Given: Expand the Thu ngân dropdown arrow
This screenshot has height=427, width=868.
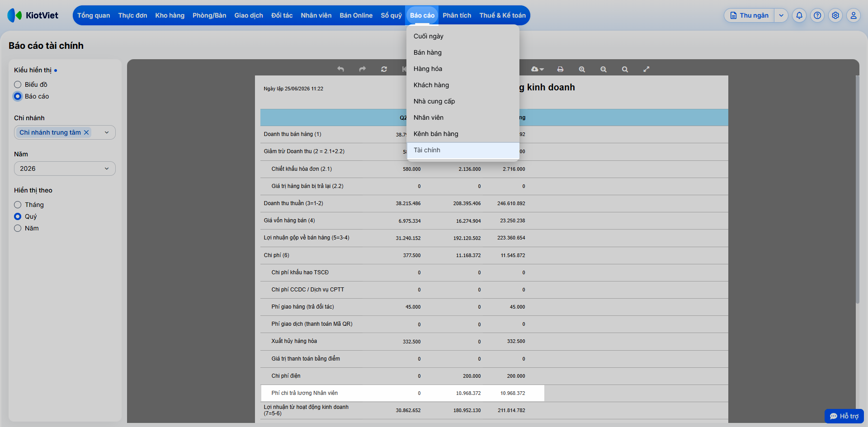Looking at the screenshot, I should coord(781,15).
